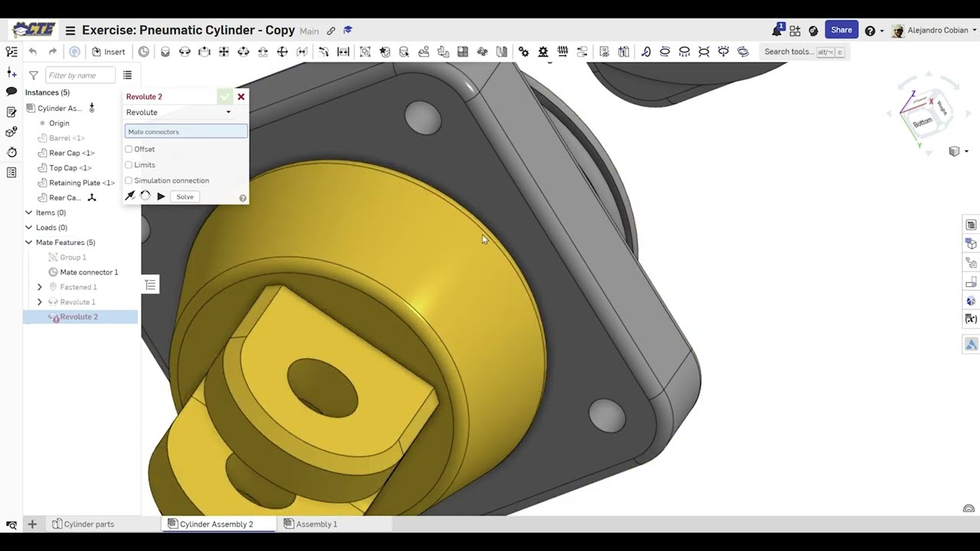Viewport: 980px width, 551px height.
Task: Collapse the Mate Features (5) section
Action: tap(29, 243)
